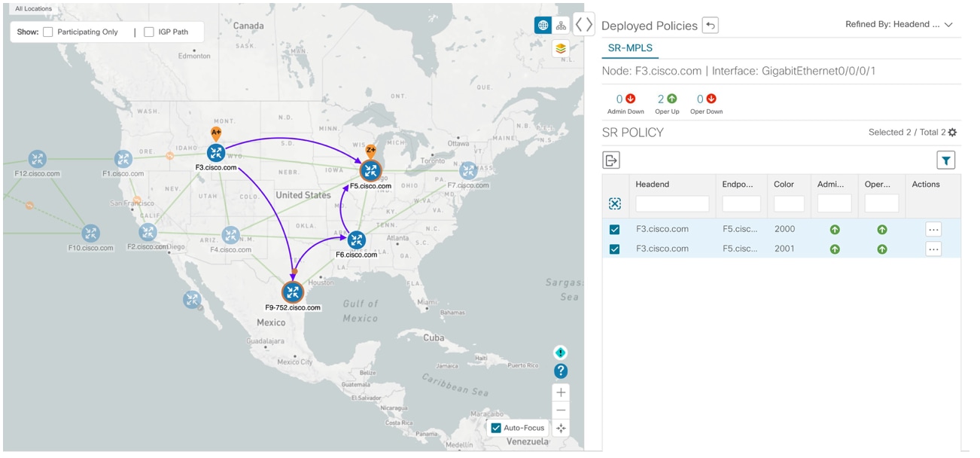Select the F9-752.cisco.com node on the map

pyautogui.click(x=292, y=291)
